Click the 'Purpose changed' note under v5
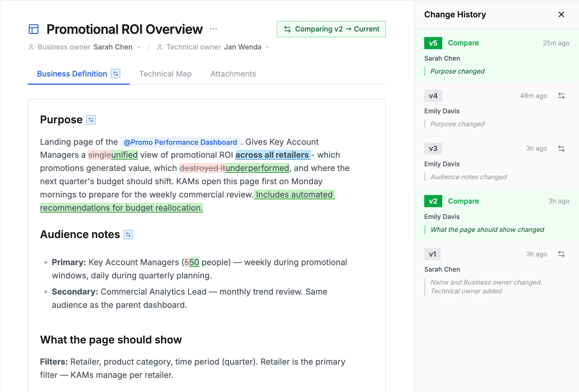 (457, 71)
